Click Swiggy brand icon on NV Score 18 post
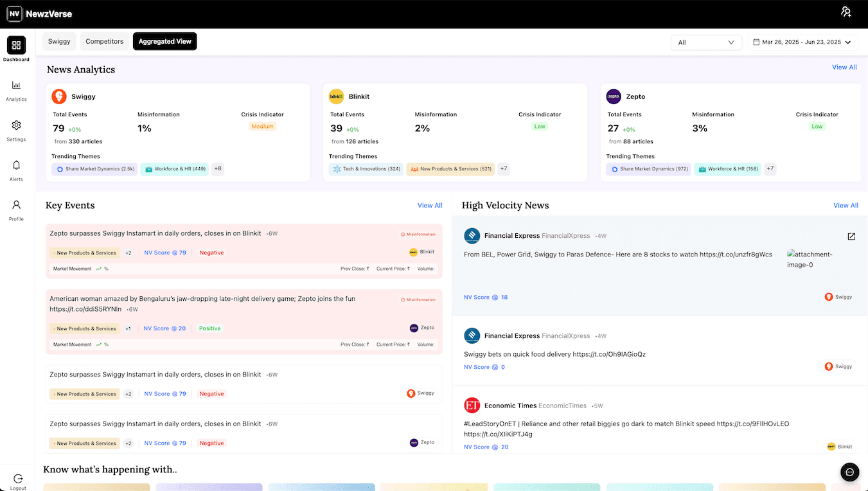Image resolution: width=868 pixels, height=491 pixels. pyautogui.click(x=829, y=297)
